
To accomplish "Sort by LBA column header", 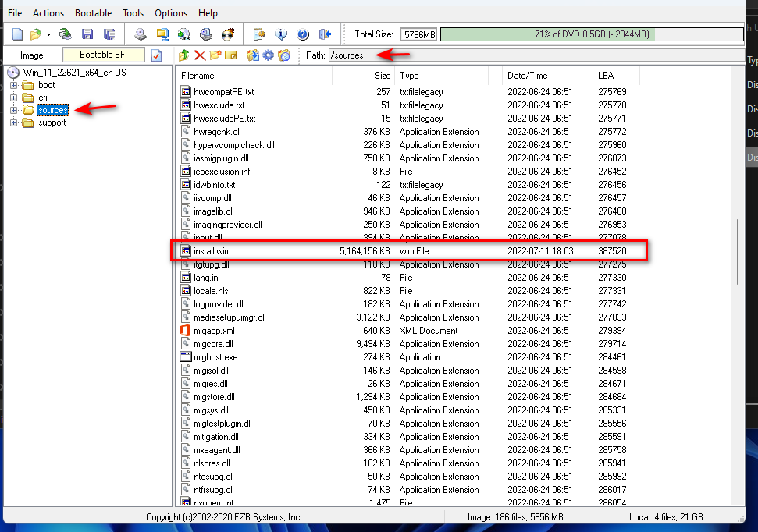I will click(617, 76).
